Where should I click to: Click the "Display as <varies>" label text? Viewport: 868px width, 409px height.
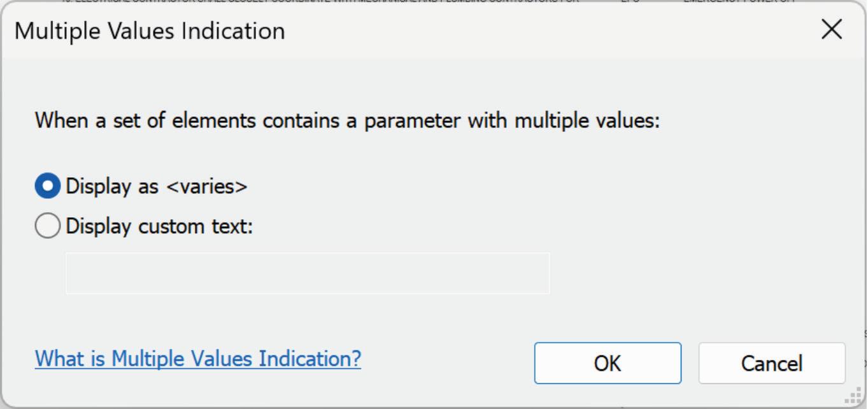157,186
